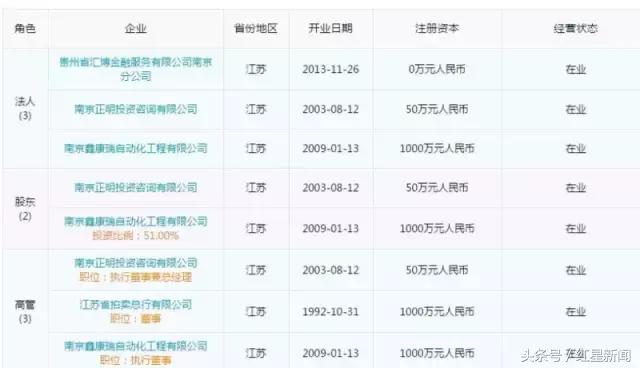Click 1000万元人民币 in the 投资比例 row
Image resolution: width=640 pixels, height=368 pixels.
click(437, 228)
